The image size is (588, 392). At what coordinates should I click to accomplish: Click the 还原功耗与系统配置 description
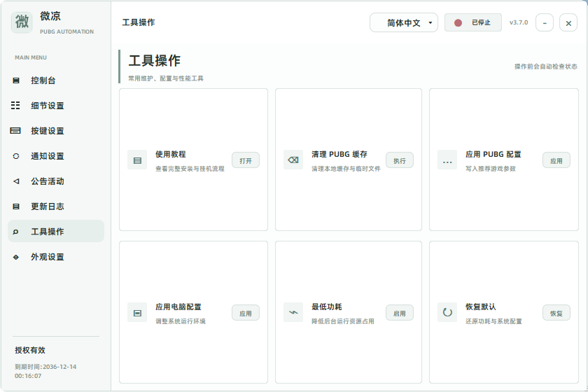[x=493, y=321]
